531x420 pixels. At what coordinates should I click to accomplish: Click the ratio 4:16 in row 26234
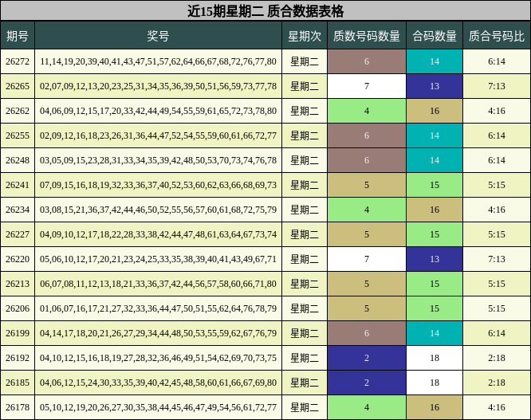(x=497, y=210)
